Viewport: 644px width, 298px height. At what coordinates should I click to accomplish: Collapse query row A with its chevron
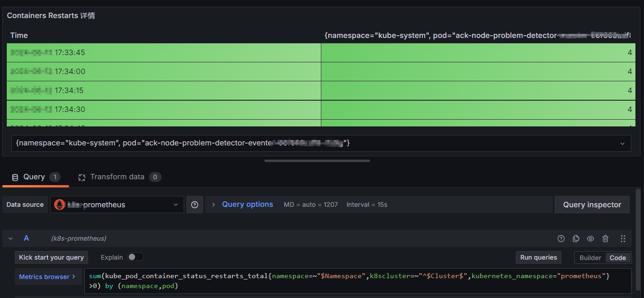tap(11, 238)
